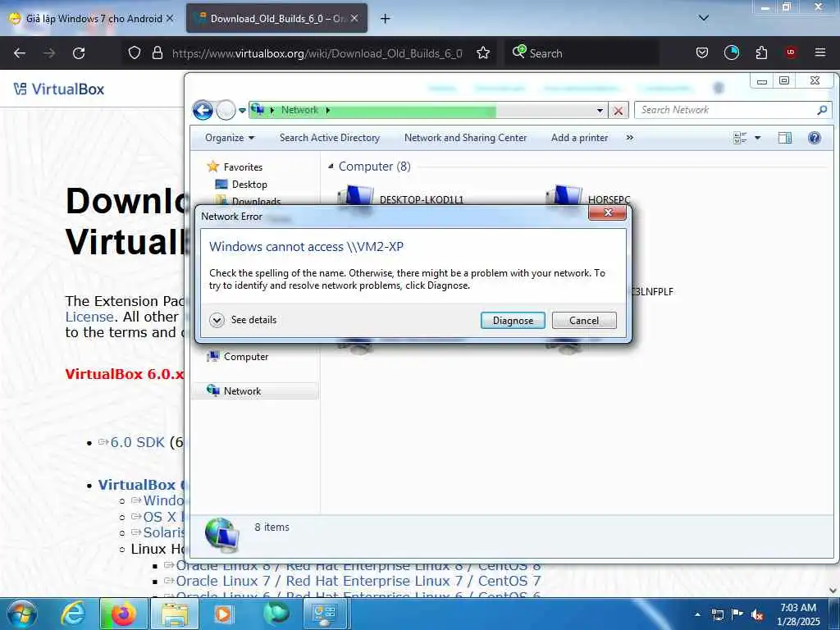Image resolution: width=840 pixels, height=630 pixels.
Task: Switch to Firefox in taskbar
Action: tap(124, 614)
